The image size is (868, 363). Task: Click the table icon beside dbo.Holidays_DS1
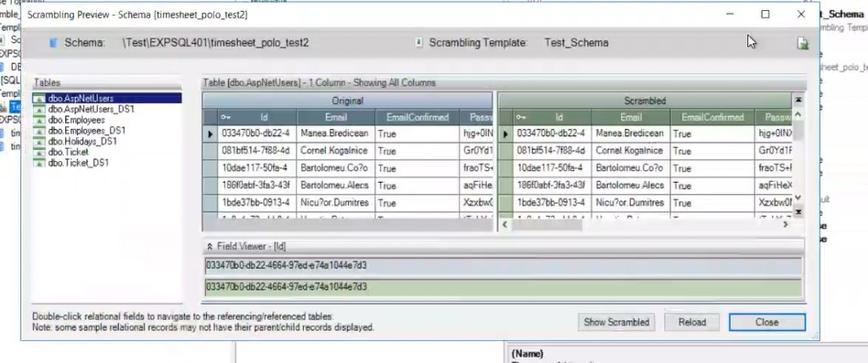39,142
